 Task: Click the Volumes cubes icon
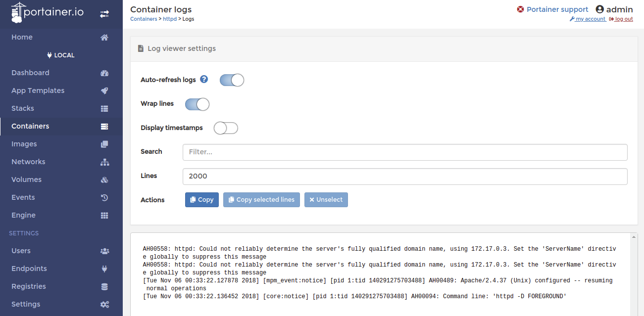tap(104, 180)
